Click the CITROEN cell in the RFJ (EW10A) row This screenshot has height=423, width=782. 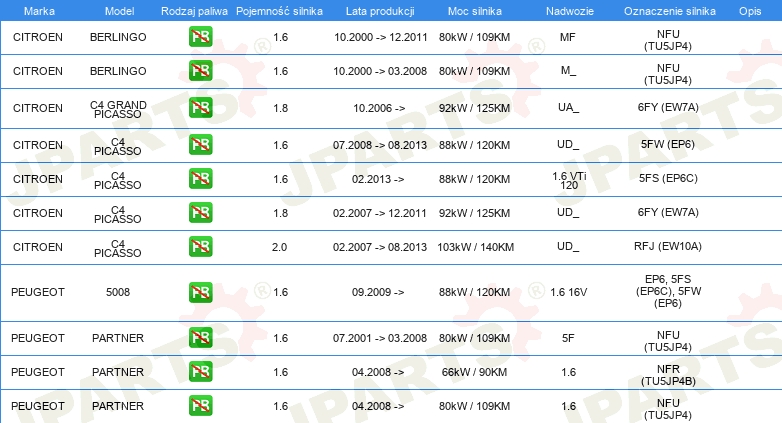(x=38, y=247)
